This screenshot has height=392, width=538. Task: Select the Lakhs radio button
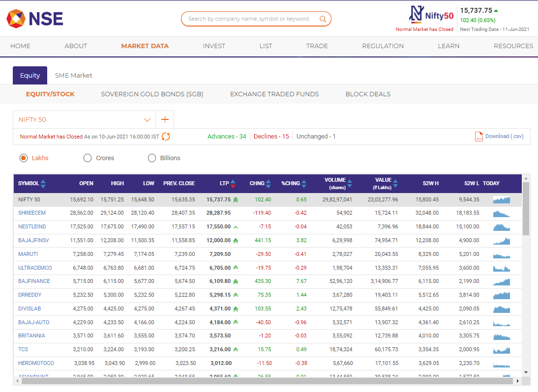tap(24, 158)
